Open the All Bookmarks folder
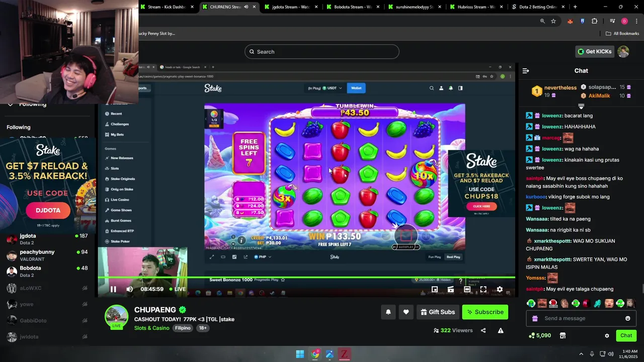This screenshot has height=362, width=644. click(x=622, y=34)
